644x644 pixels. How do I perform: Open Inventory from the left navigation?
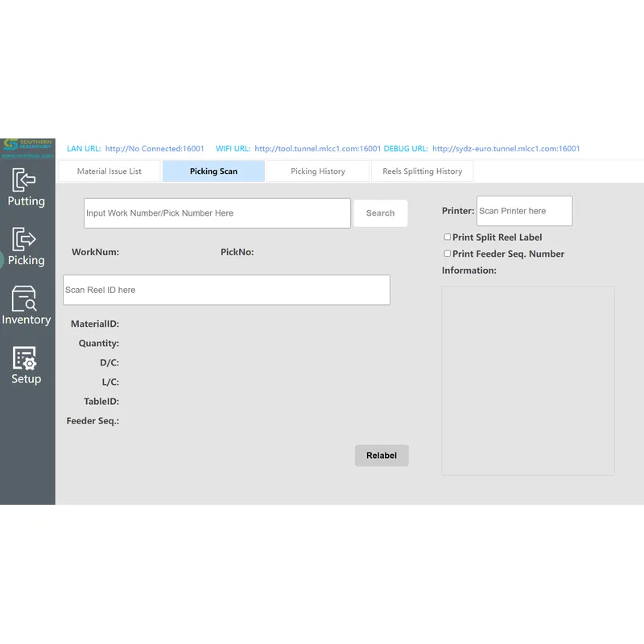point(27,308)
